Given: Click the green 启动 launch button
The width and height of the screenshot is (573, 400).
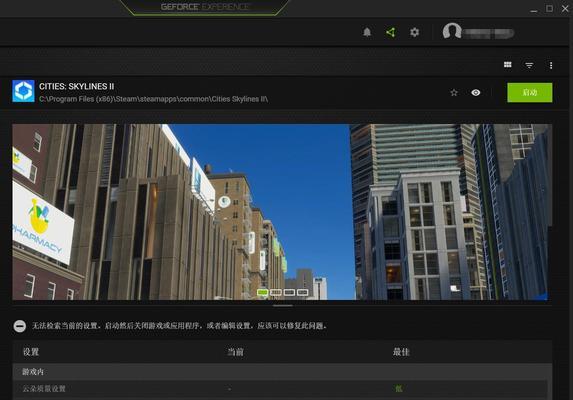Looking at the screenshot, I should [530, 92].
